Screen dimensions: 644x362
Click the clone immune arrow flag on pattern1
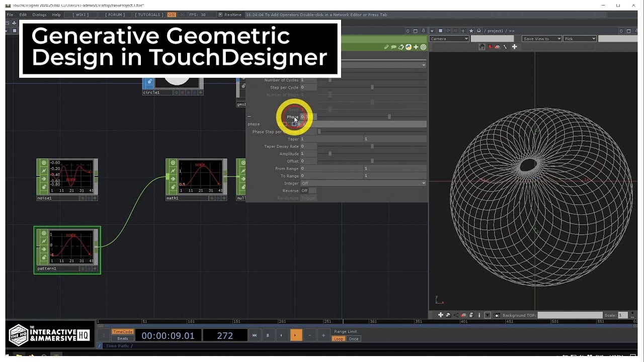click(44, 249)
